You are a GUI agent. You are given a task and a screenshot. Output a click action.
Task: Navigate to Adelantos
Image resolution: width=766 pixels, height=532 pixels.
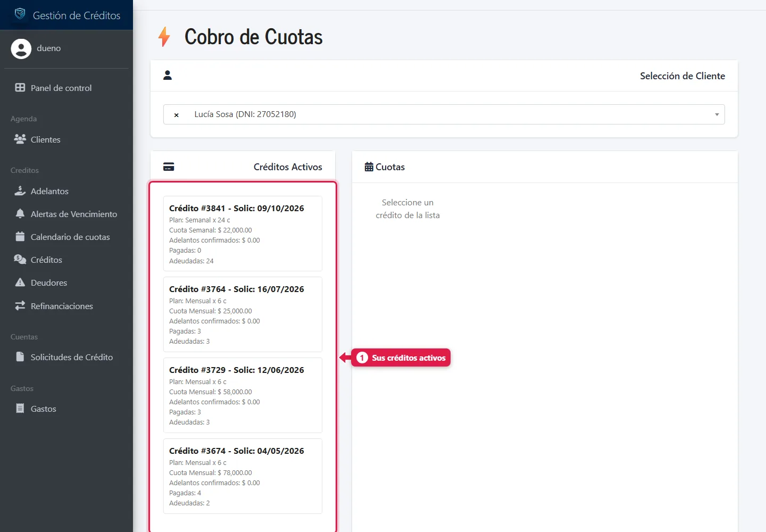[x=66, y=191]
